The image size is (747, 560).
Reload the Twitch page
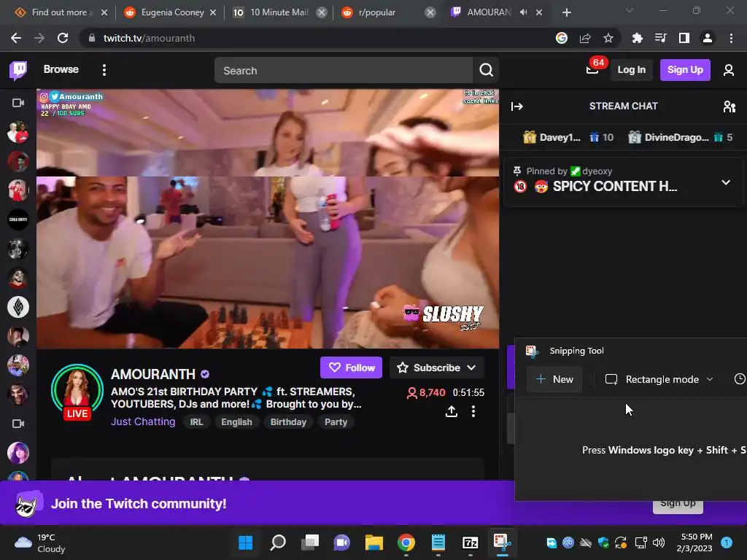pyautogui.click(x=63, y=38)
